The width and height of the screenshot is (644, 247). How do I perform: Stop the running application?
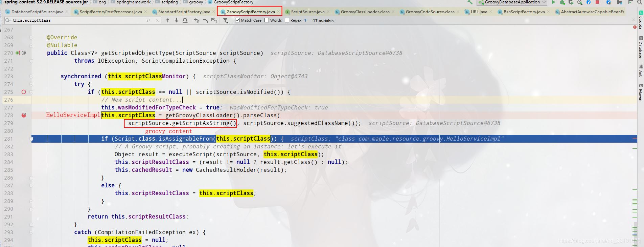597,2
